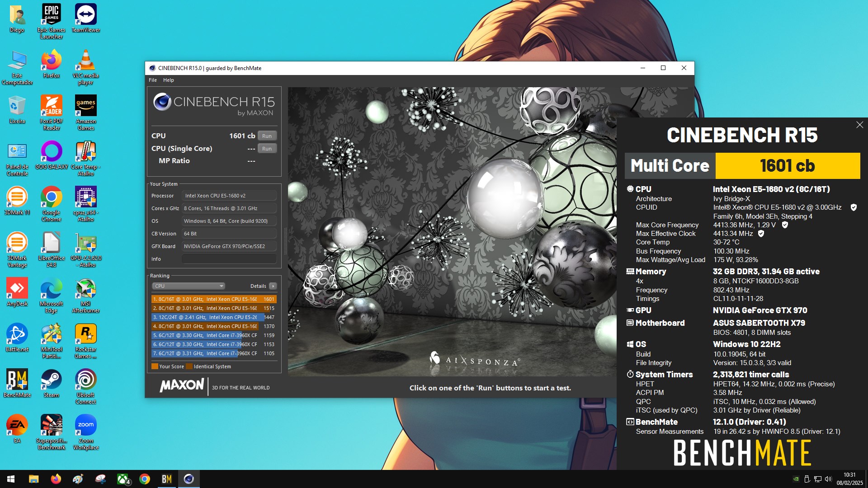The image size is (868, 488).
Task: Click the orange Your Score legend swatch
Action: pos(155,366)
